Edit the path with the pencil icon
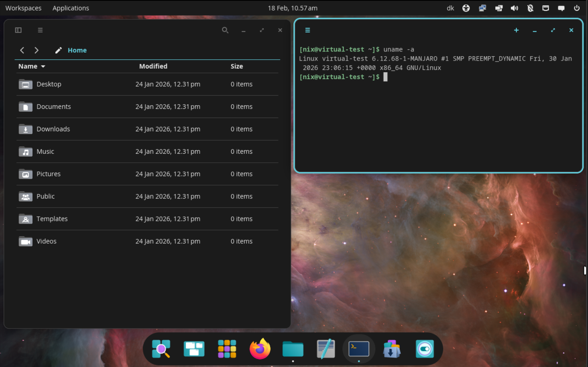The image size is (588, 367). pos(58,50)
